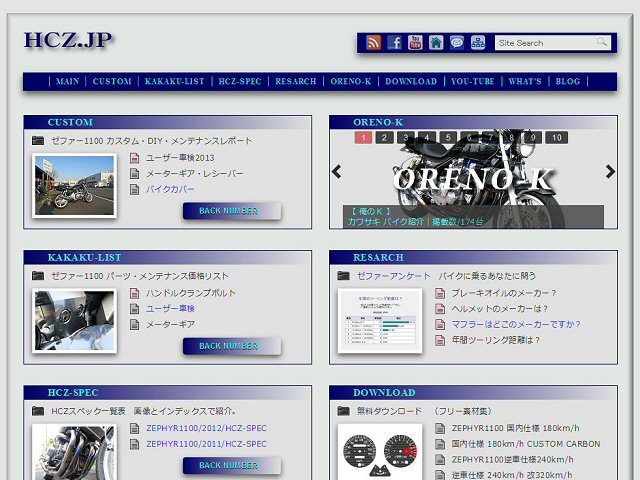
Task: Open the KAKAKU-LIST parts thumbnail
Action: pos(74,321)
